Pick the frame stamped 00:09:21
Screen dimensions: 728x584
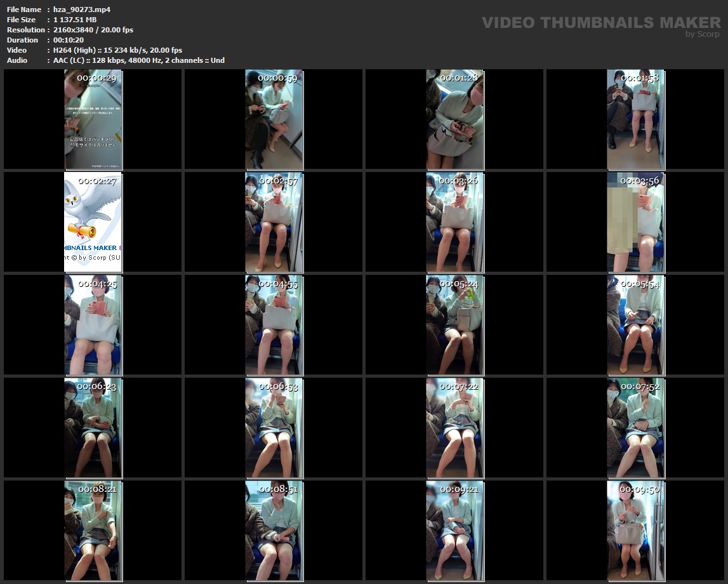[x=456, y=531]
